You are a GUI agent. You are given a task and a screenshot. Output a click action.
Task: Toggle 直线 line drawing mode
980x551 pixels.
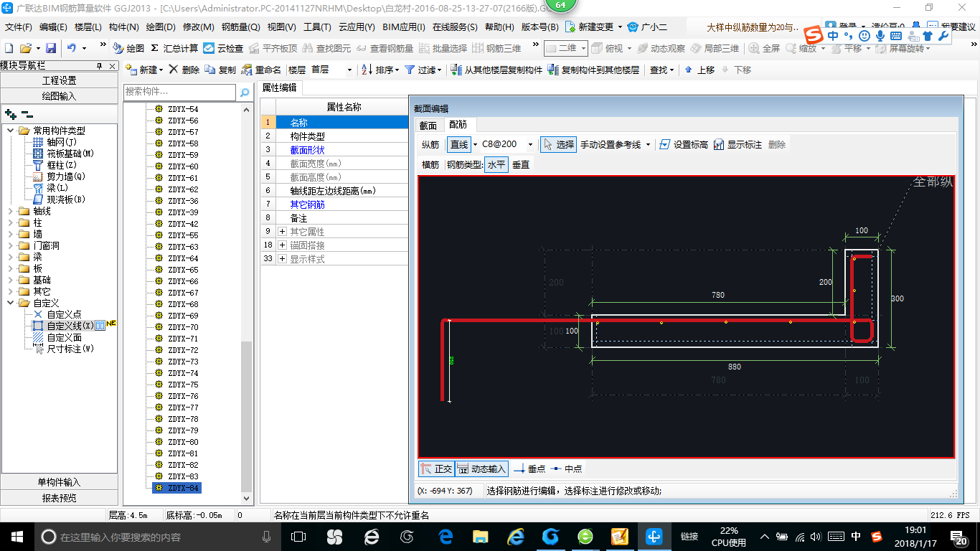pyautogui.click(x=459, y=144)
